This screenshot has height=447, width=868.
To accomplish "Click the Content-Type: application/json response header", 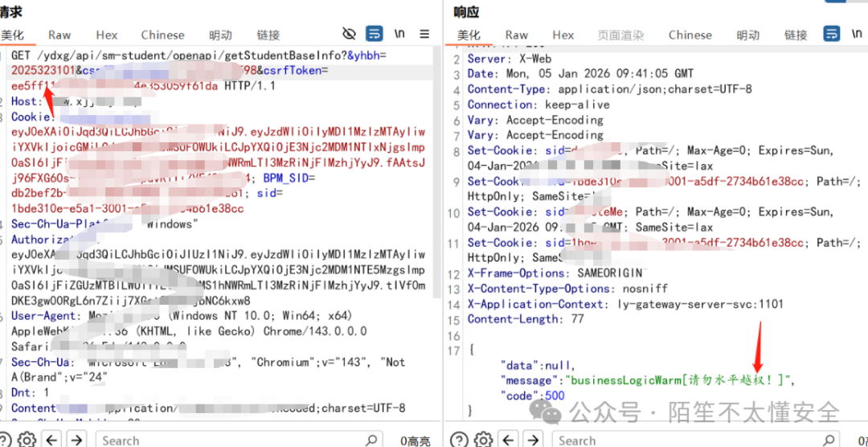I will coord(609,89).
